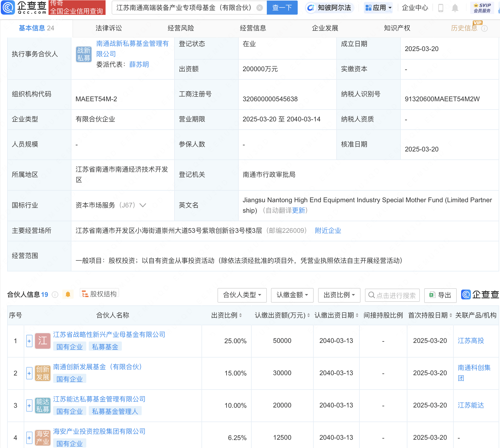Viewport: 500px width, 448px height.
Task: Click the 能达私募 logo in row 3
Action: 43,405
